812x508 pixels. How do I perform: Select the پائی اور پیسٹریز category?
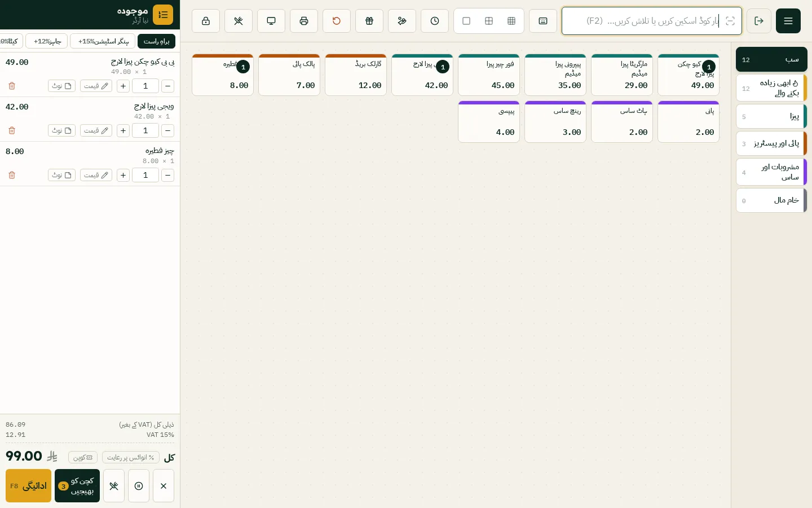click(x=771, y=143)
